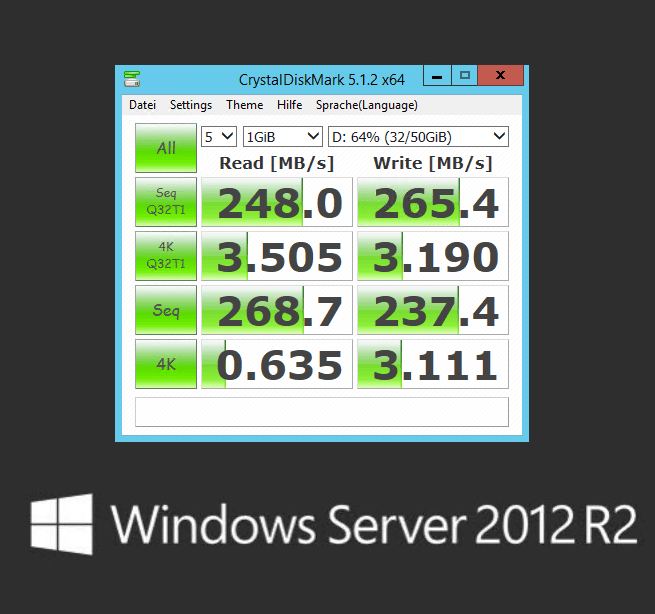Start the Seq Q32T1 benchmark
The width and height of the screenshot is (655, 614).
coord(166,202)
